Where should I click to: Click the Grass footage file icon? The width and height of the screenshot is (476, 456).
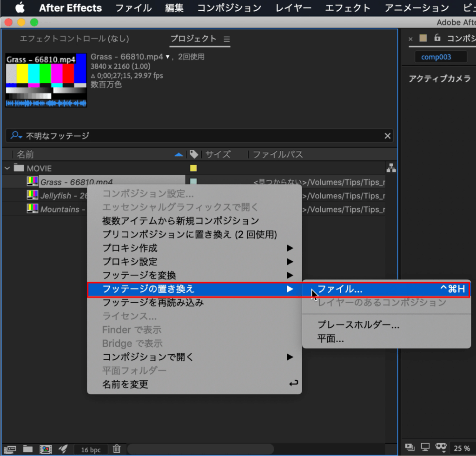pyautogui.click(x=32, y=181)
